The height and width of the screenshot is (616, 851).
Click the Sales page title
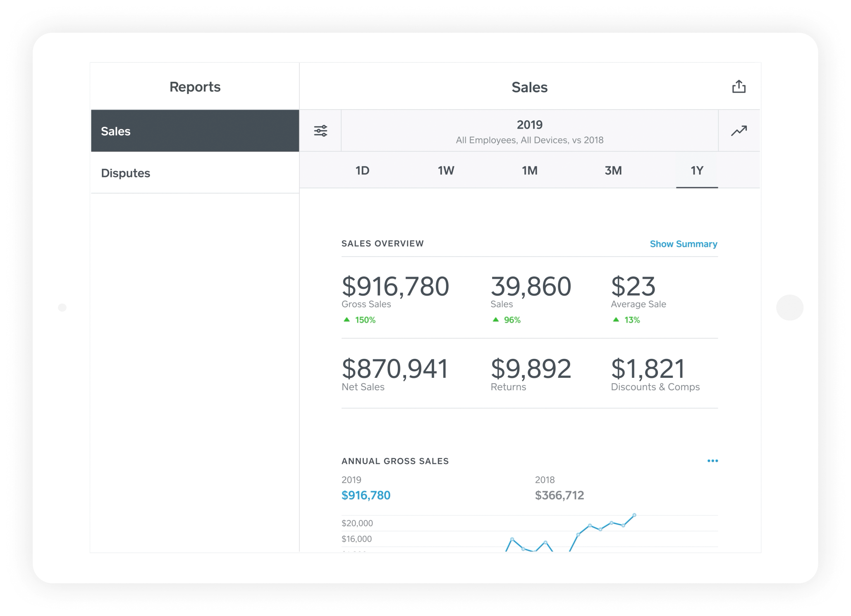529,87
